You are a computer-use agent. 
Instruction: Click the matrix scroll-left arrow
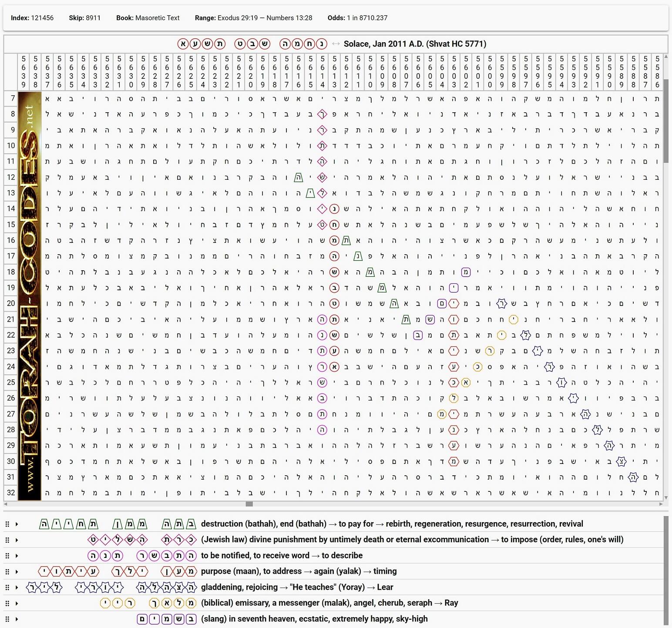(6, 504)
